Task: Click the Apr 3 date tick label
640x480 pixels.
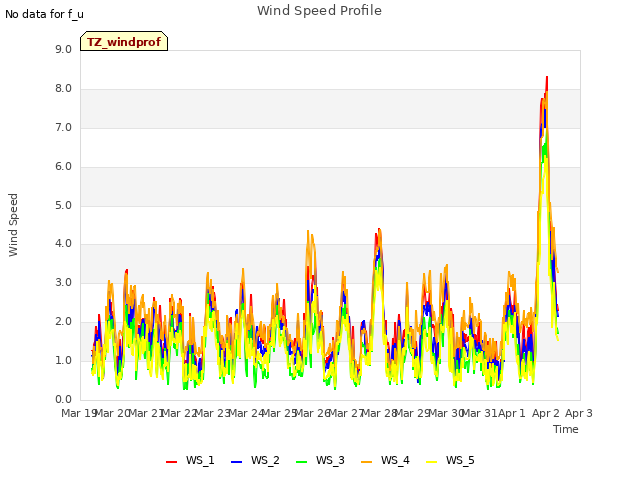Action: (x=579, y=413)
